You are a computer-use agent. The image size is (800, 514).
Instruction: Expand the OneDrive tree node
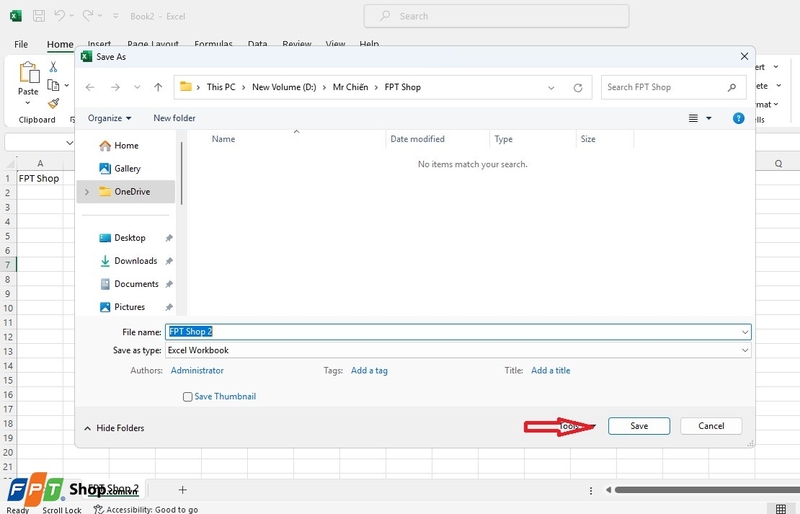pyautogui.click(x=87, y=192)
